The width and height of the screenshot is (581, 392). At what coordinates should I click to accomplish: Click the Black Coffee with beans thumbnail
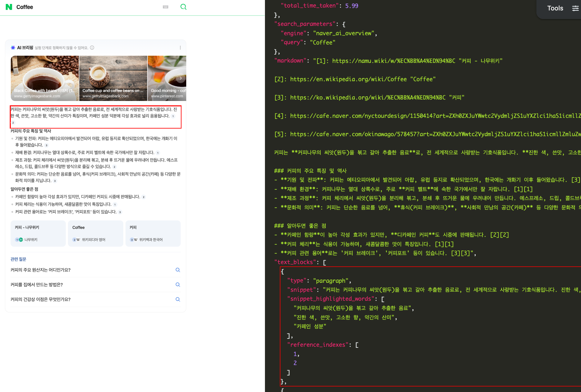tap(45, 78)
